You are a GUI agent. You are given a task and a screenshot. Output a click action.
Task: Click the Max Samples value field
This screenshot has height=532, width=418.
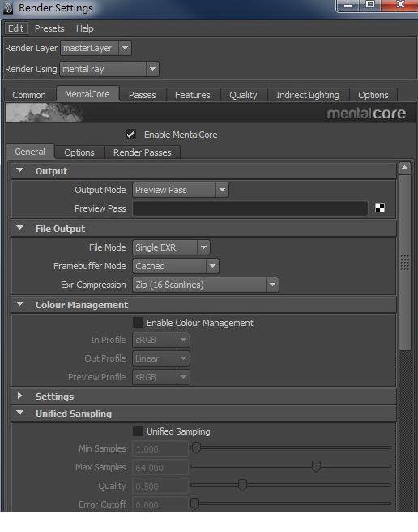(160, 468)
